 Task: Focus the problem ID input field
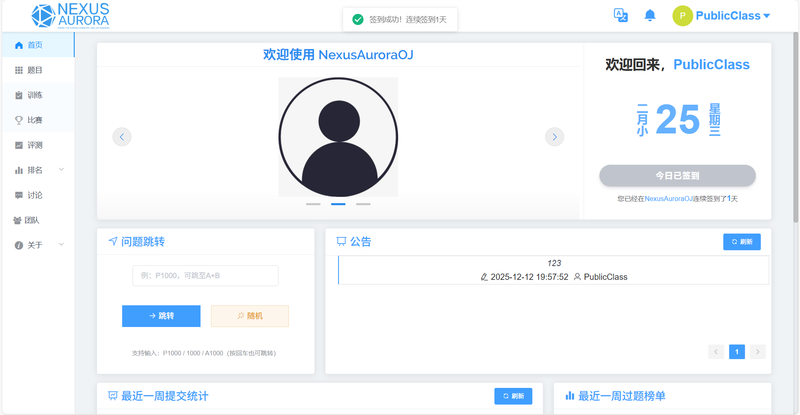206,276
